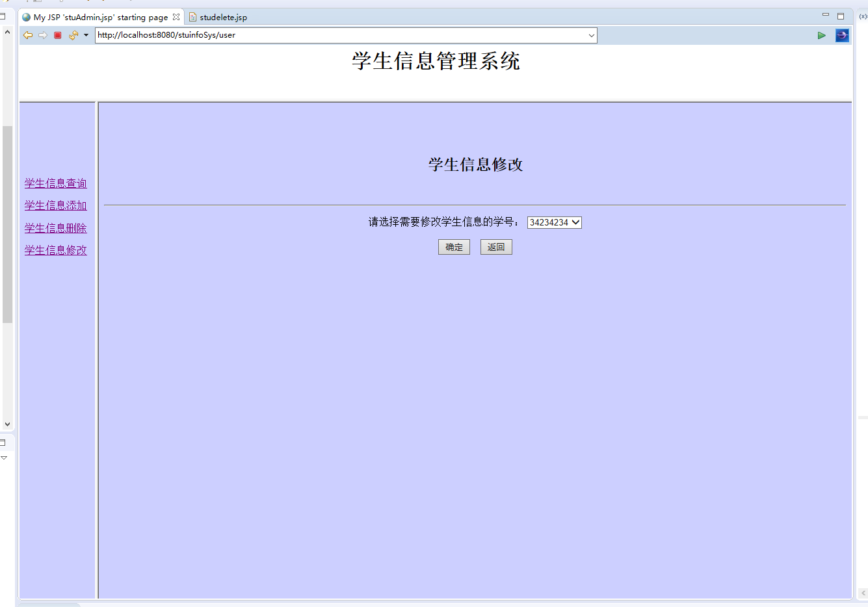This screenshot has height=607, width=868.
Task: Click the URL address input field
Action: [x=338, y=35]
